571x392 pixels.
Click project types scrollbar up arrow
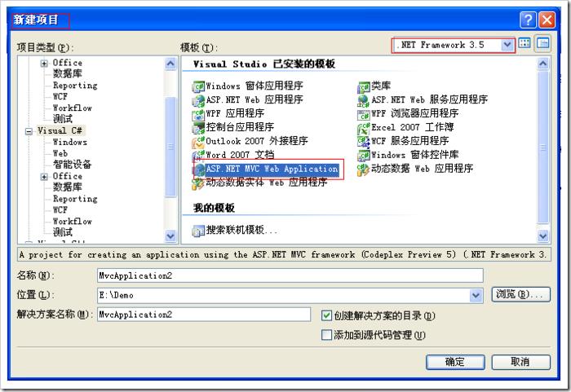[170, 64]
